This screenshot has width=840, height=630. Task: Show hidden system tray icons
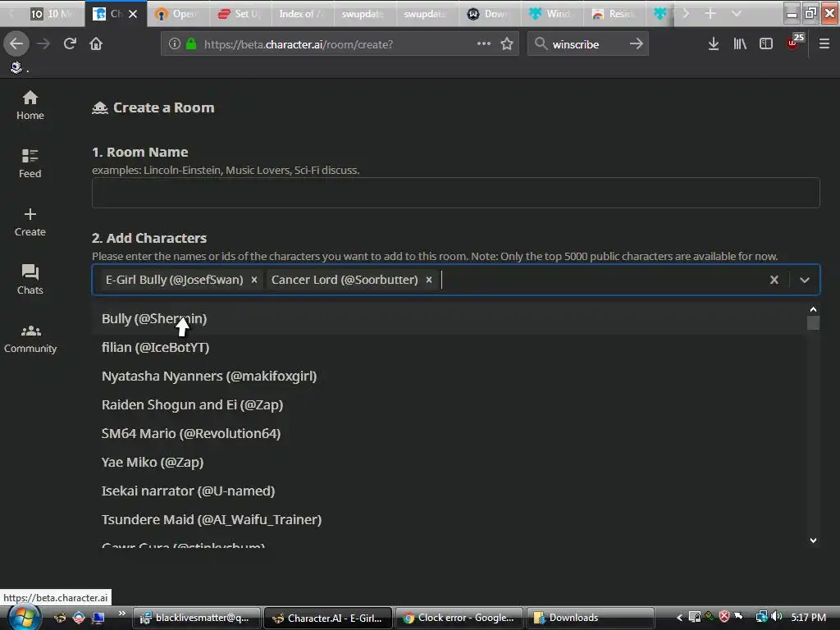(x=679, y=618)
